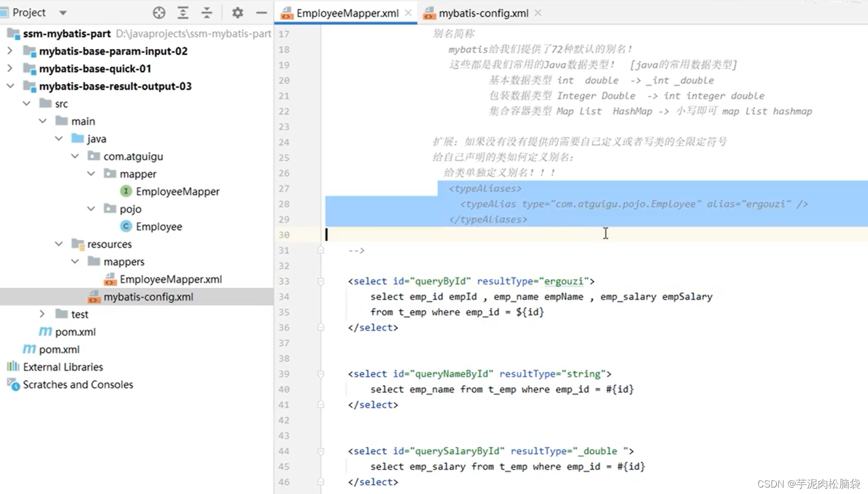The height and width of the screenshot is (494, 868).
Task: Click the src folder label
Action: pos(61,104)
